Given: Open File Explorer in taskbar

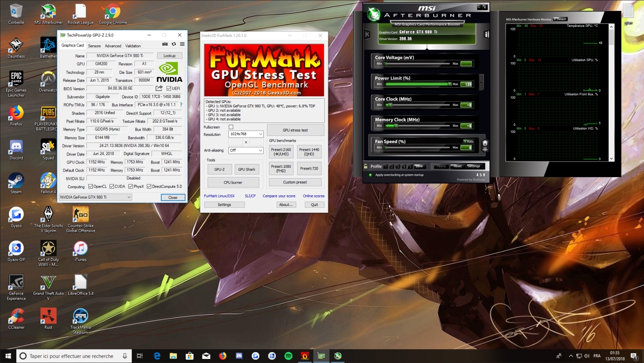Looking at the screenshot, I should click(x=173, y=356).
